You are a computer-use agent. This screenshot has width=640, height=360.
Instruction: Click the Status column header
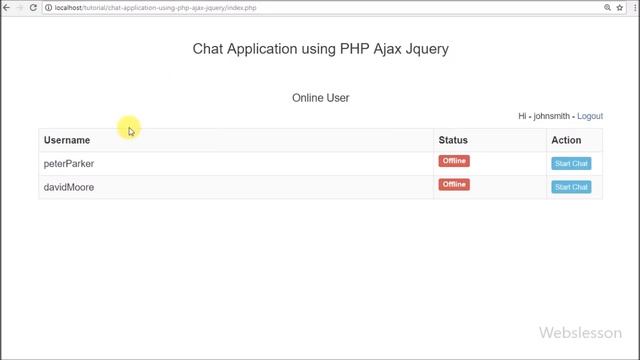[490, 140]
